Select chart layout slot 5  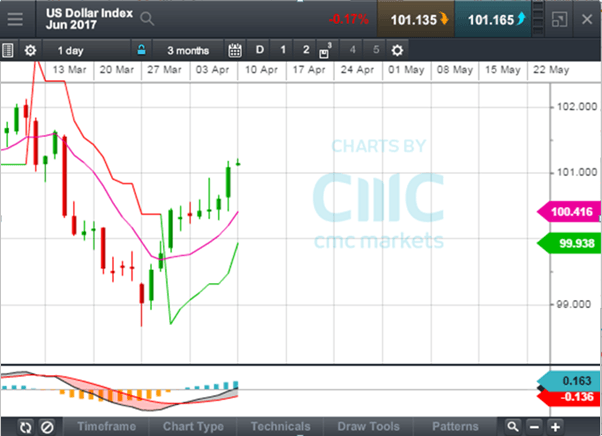(376, 50)
